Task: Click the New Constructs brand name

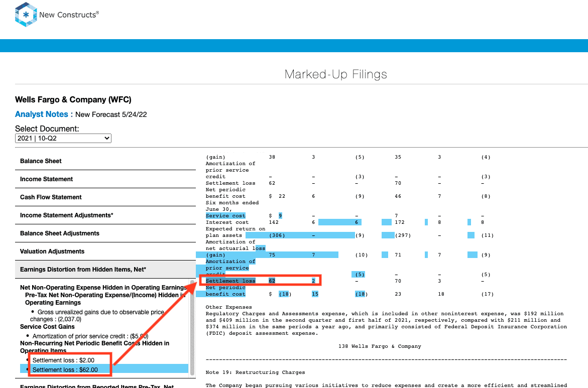Action: pyautogui.click(x=69, y=15)
